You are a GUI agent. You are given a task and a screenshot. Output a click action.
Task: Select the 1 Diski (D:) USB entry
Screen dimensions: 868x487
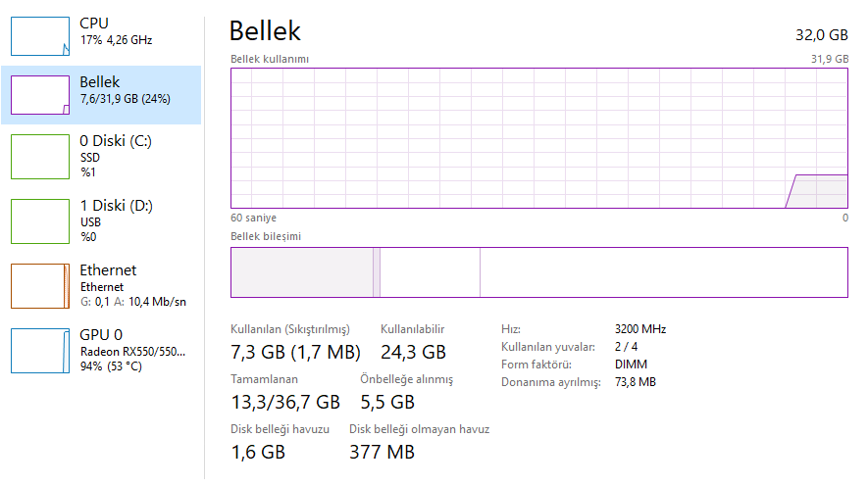coord(116,220)
